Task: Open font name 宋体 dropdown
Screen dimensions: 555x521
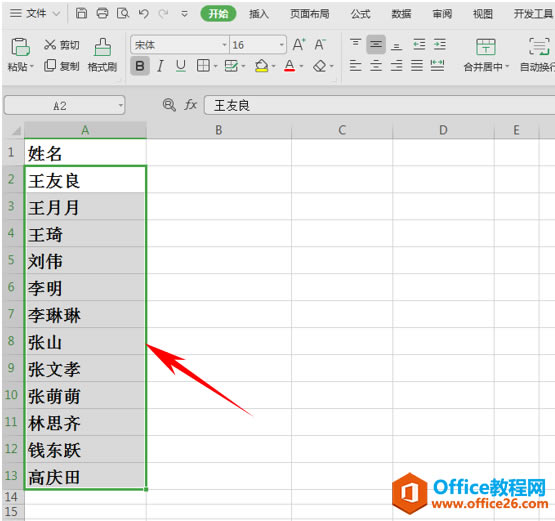Action: 224,45
